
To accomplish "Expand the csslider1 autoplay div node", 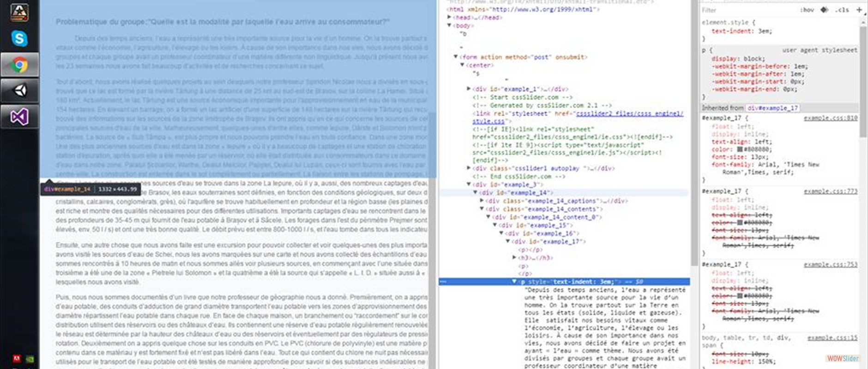I will [469, 168].
